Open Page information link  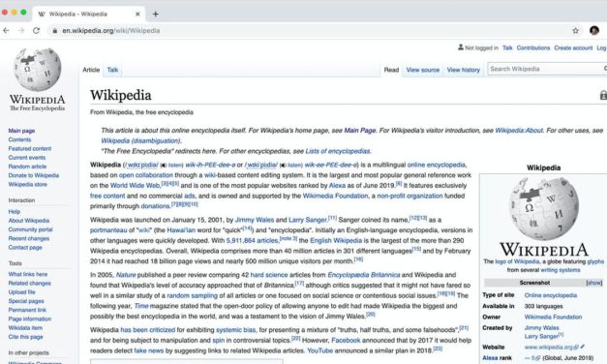[x=30, y=318]
